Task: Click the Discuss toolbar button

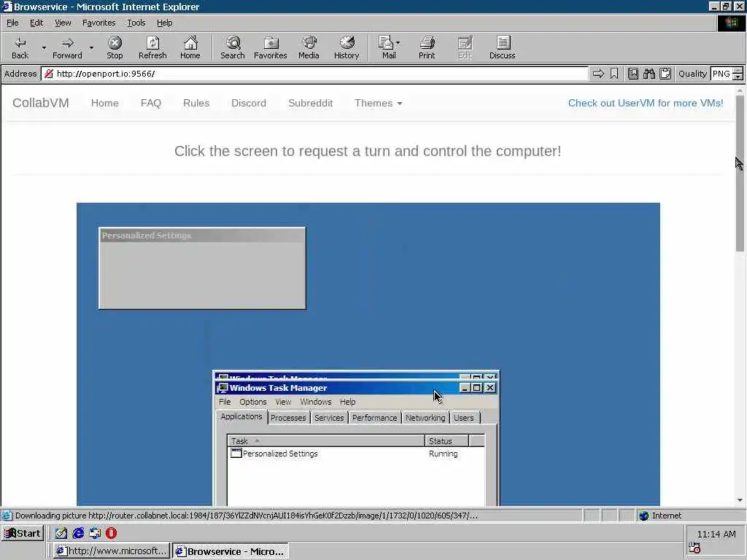Action: click(502, 47)
